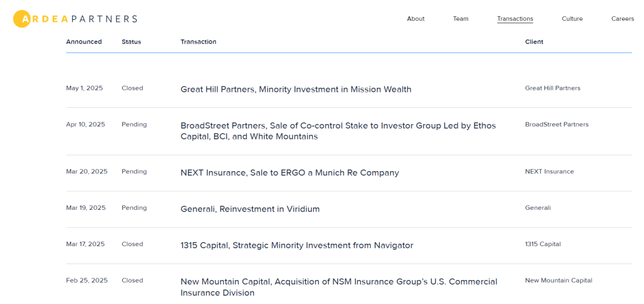Open NEXT Insurance sale to ERGO transaction
Screen dimensions: 644x304
tap(289, 173)
